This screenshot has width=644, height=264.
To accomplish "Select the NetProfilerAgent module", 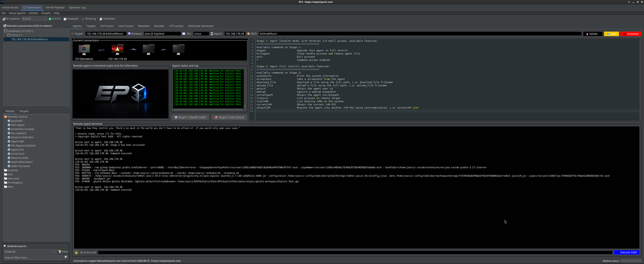I will (x=20, y=162).
